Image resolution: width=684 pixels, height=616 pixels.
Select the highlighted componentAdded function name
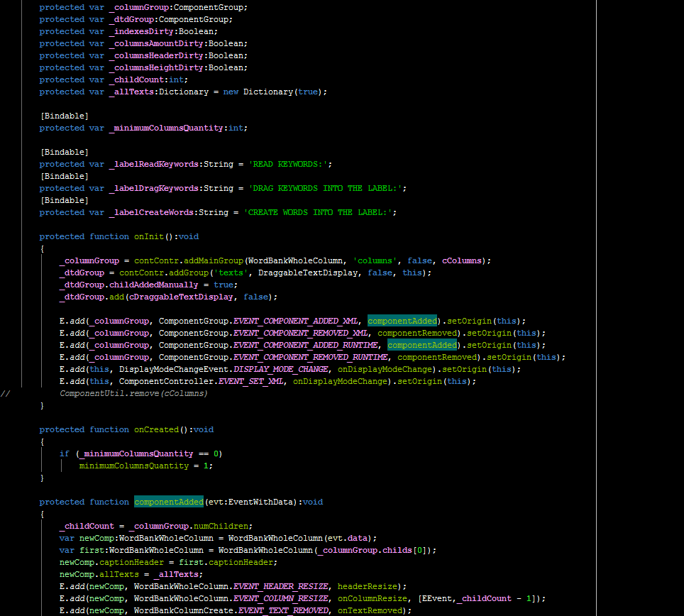click(x=168, y=502)
